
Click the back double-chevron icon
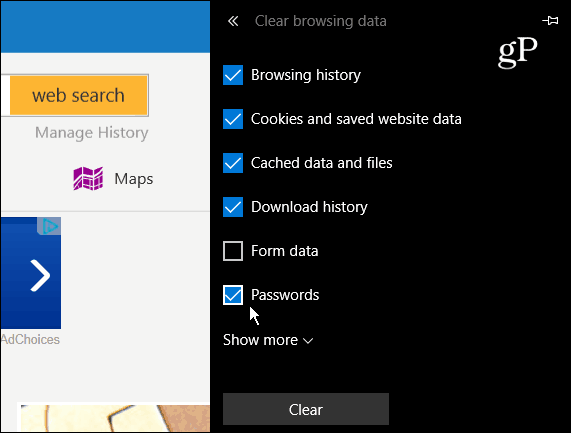(233, 21)
